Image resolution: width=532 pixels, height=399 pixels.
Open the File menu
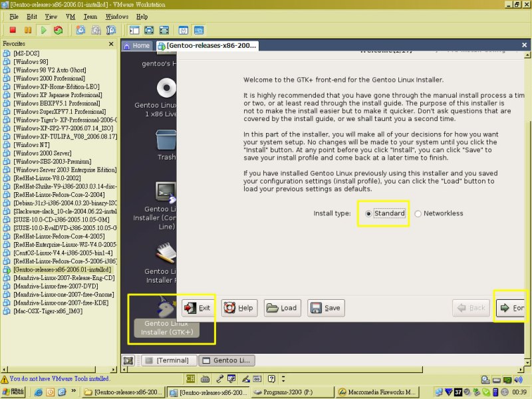[14, 17]
